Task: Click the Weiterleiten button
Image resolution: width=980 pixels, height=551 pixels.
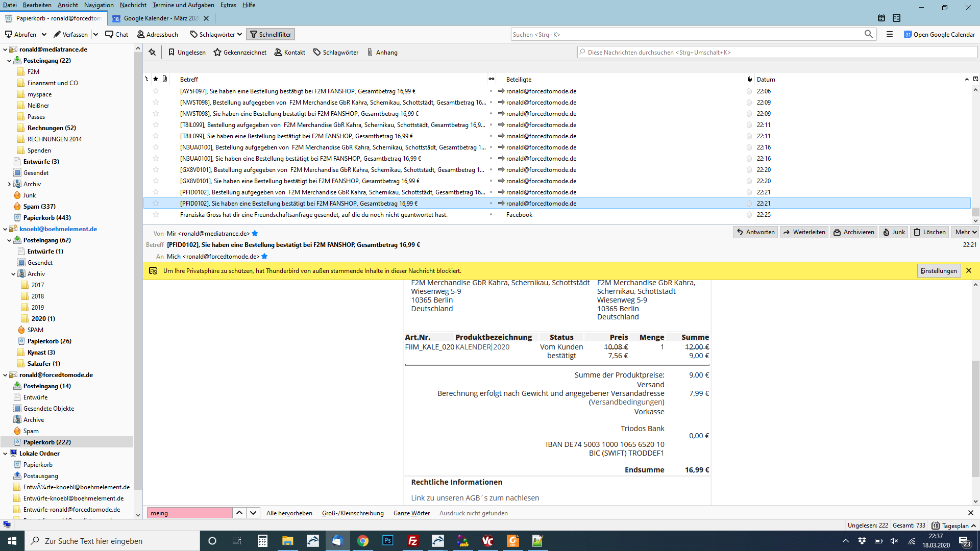Action: tap(804, 232)
